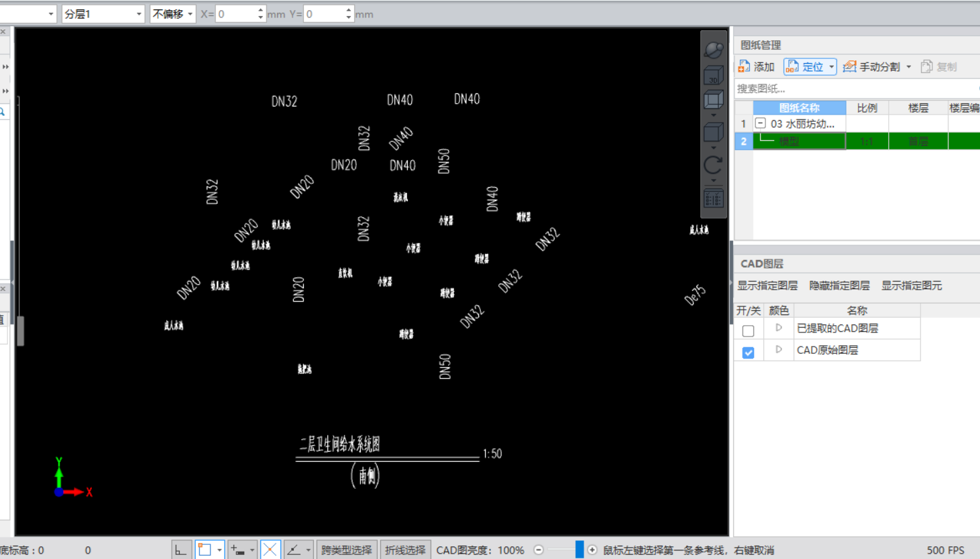Toggle the rectangle snap selection icon
Viewport: 980px width, 559px height.
[205, 550]
